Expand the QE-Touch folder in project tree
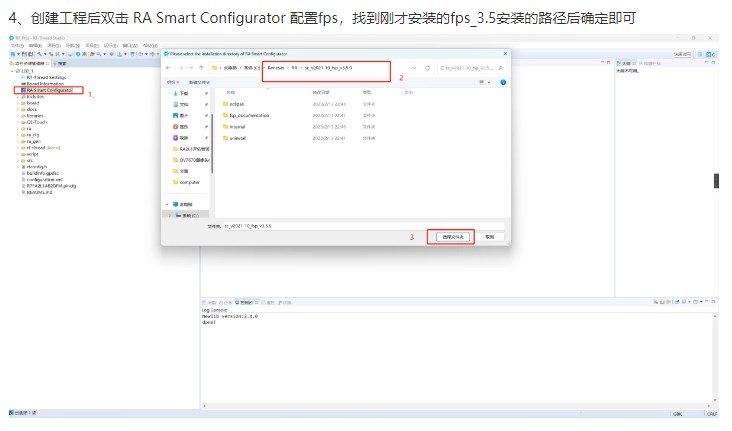 click(x=18, y=122)
